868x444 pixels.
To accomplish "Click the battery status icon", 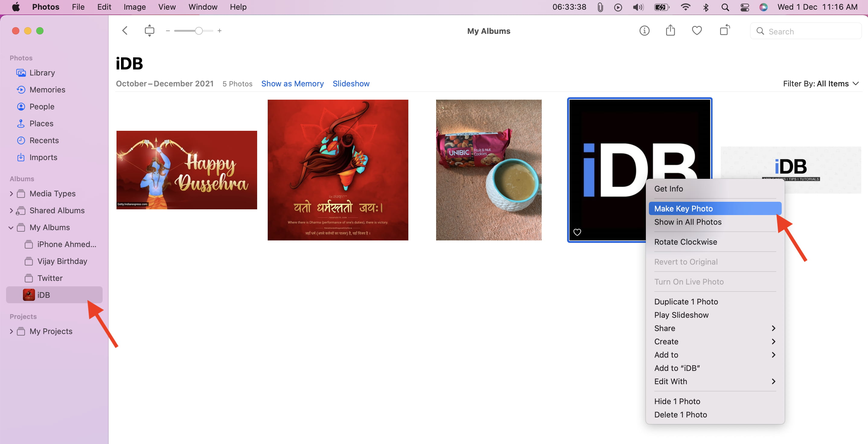I will click(662, 7).
